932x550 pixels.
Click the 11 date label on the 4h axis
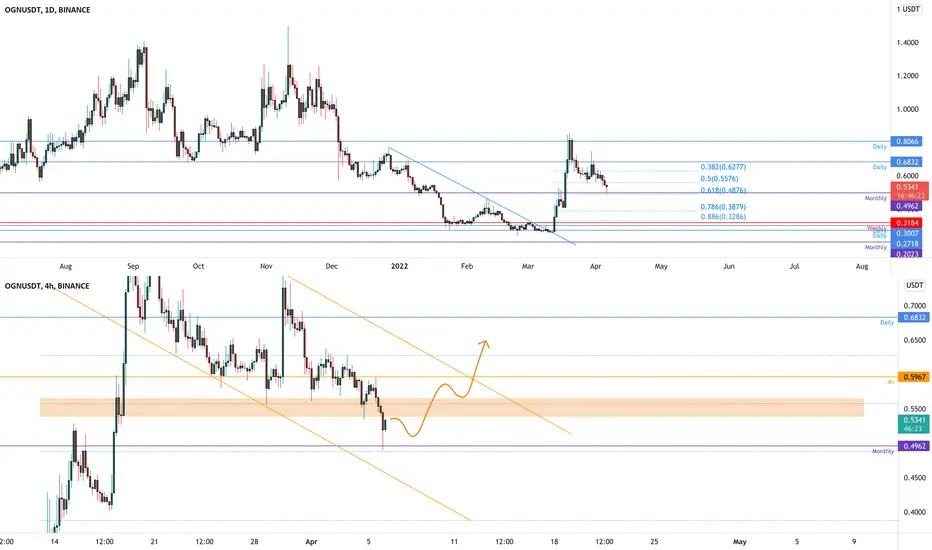pos(454,542)
